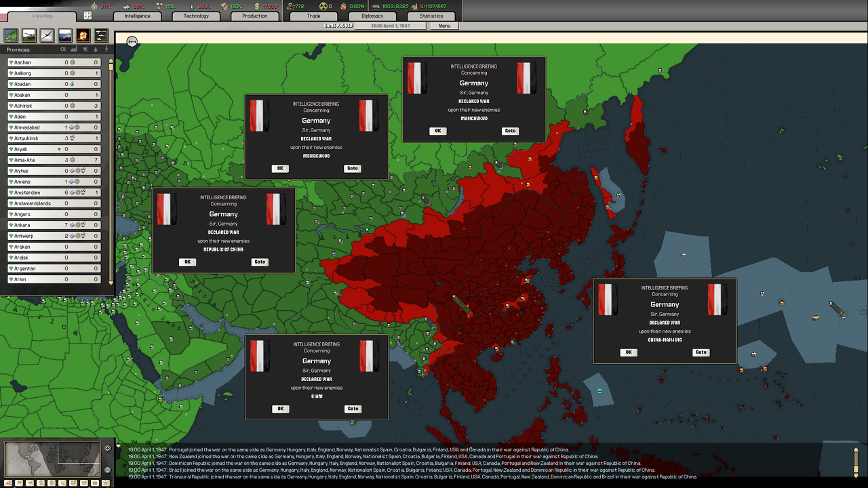Click the factory filter icon above province list
The image size is (868, 488).
tap(74, 49)
